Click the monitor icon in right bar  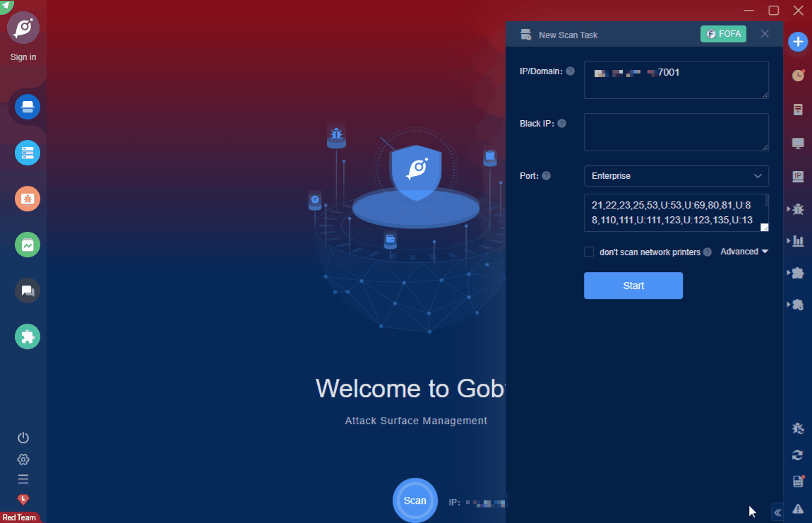point(798,143)
